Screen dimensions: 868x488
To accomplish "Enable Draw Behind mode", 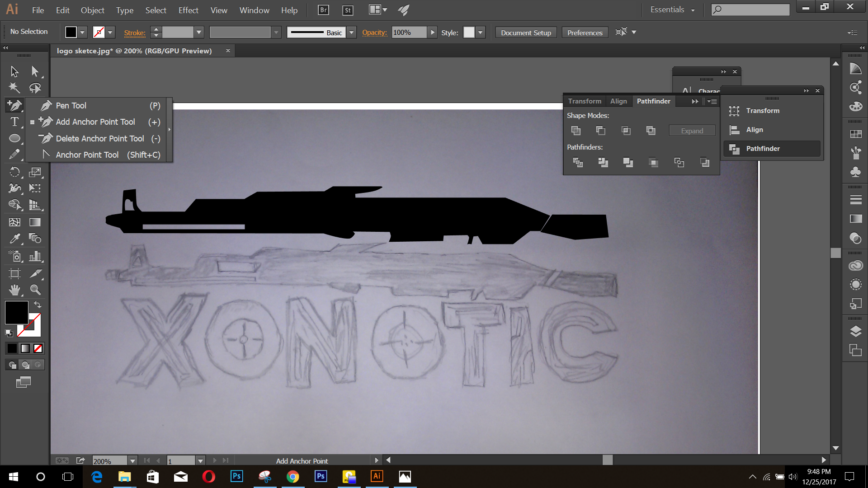I will 25,365.
